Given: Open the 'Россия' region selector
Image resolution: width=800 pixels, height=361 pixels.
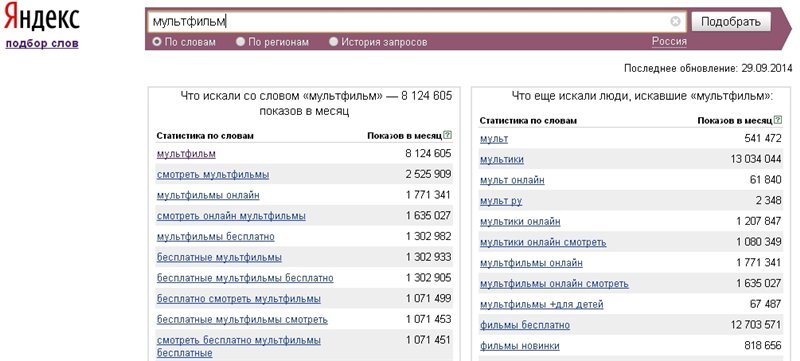Looking at the screenshot, I should (669, 42).
